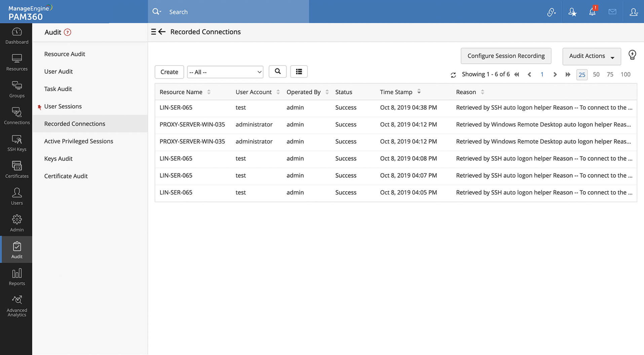Expand the '-- All --' filter dropdown

pyautogui.click(x=225, y=72)
